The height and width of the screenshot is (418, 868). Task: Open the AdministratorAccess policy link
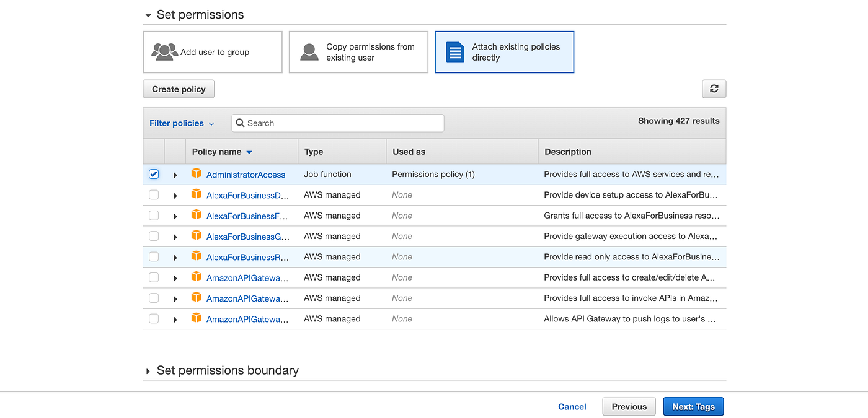point(245,174)
